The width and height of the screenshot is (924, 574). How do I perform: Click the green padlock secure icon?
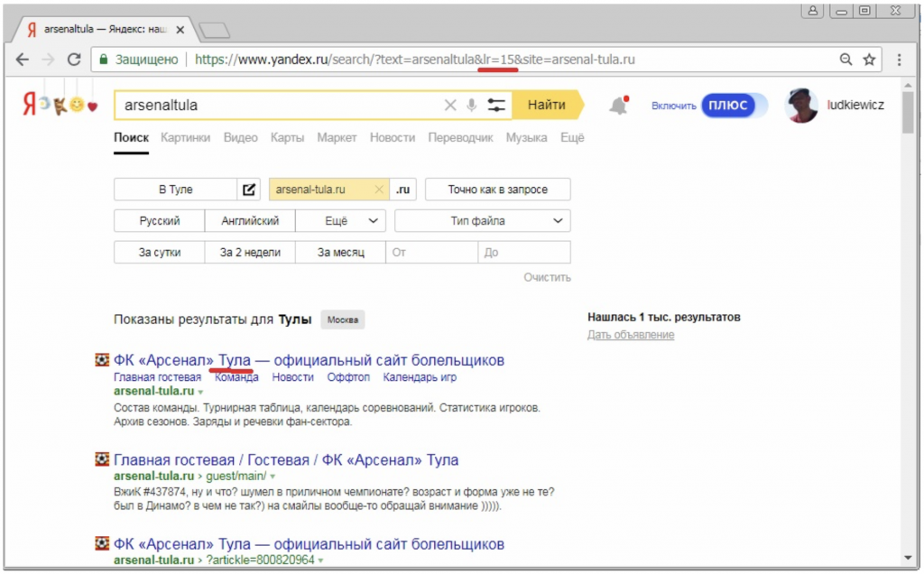pos(104,60)
